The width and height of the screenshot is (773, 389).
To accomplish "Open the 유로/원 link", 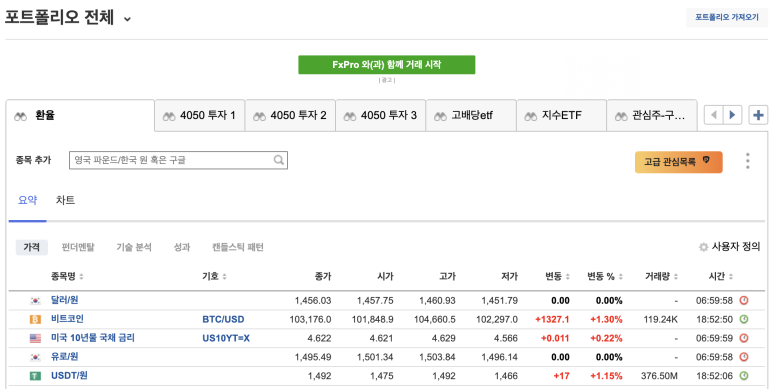I will click(x=65, y=356).
